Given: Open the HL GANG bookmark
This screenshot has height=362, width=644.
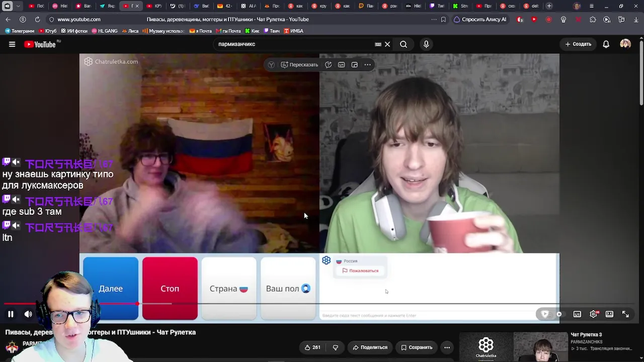Looking at the screenshot, I should [x=104, y=31].
